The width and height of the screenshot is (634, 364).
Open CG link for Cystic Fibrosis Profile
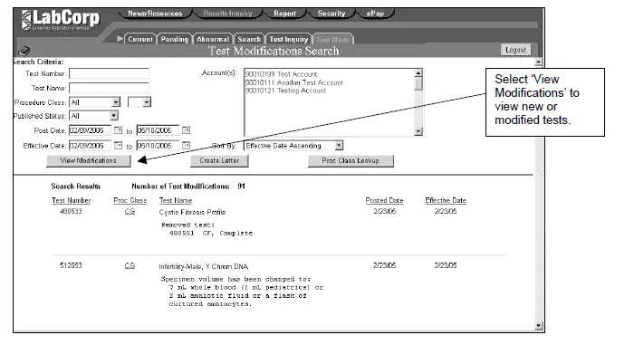130,211
